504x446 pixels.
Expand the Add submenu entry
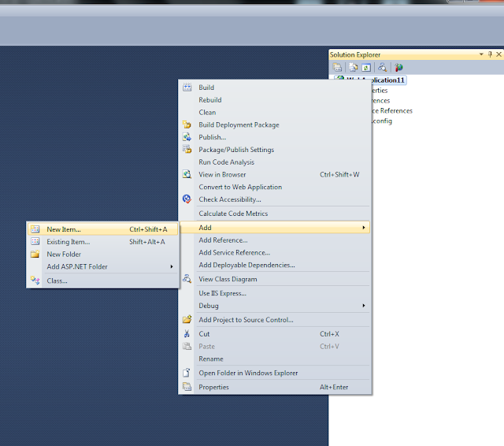tap(275, 228)
